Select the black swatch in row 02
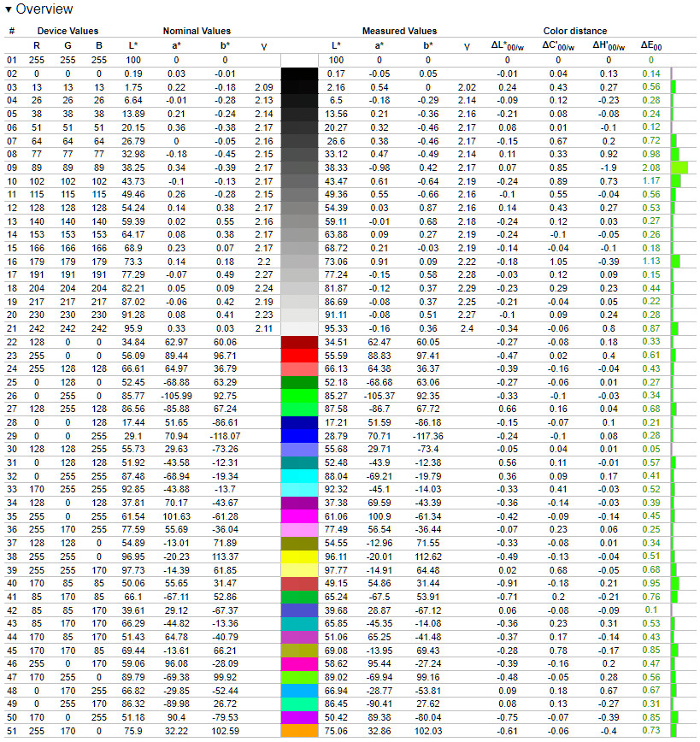 tap(299, 74)
